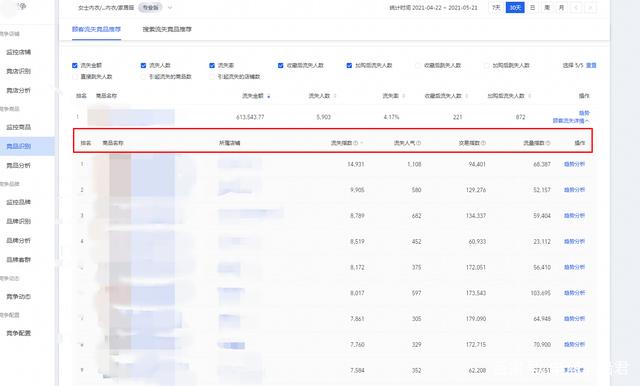The height and width of the screenshot is (386, 640).
Task: Click the info icon beside 流量指数
Action: 548,143
